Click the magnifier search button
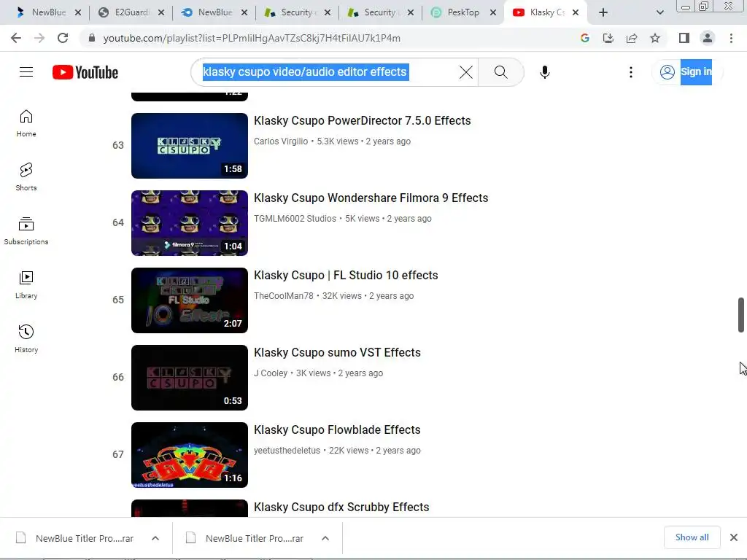This screenshot has width=747, height=560. pos(500,72)
